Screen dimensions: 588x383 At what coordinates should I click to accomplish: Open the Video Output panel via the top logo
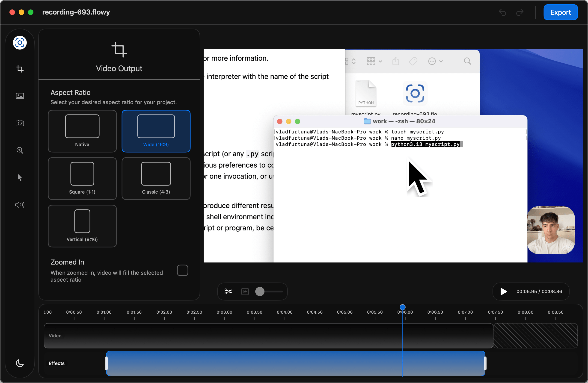(20, 42)
